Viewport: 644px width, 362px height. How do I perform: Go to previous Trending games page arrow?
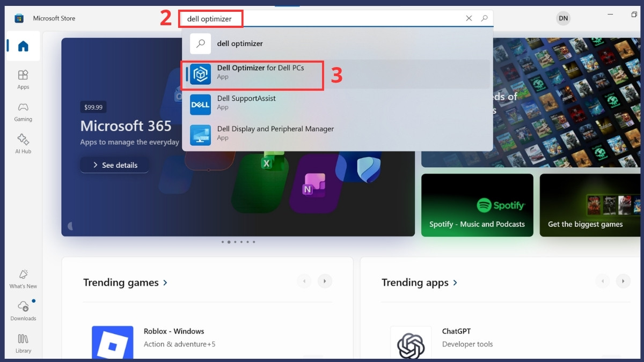pos(304,280)
